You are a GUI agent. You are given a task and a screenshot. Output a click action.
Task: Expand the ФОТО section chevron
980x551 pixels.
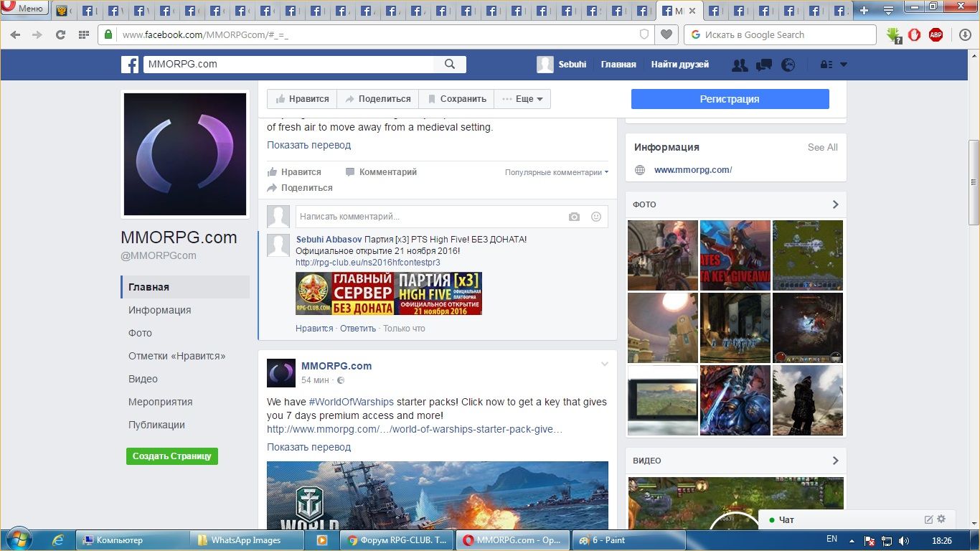click(x=835, y=204)
